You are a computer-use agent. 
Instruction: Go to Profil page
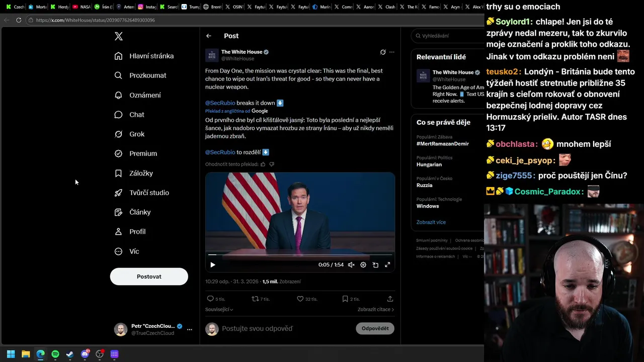130,232
